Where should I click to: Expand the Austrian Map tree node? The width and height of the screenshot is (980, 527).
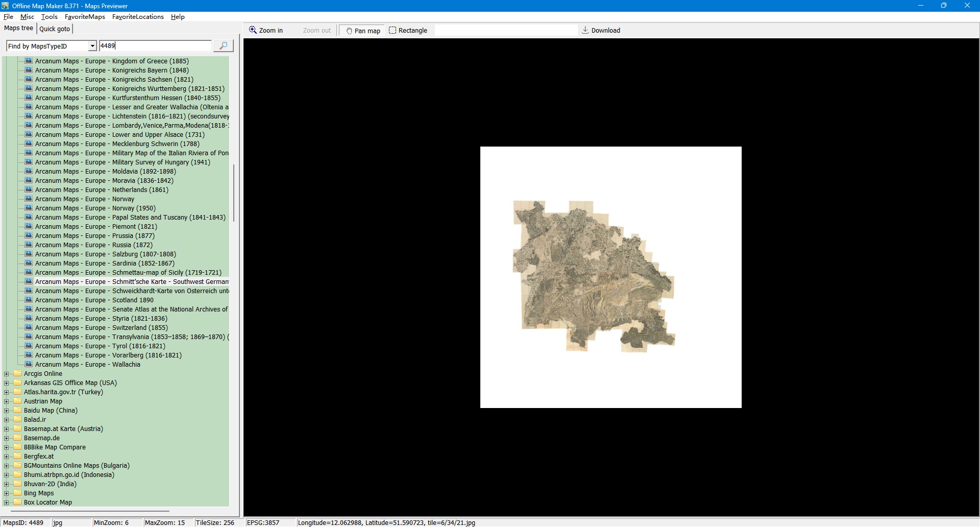[7, 401]
